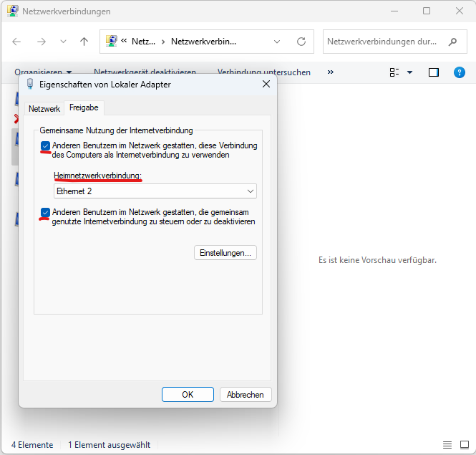Switch to large icons view in status bar

point(464,445)
